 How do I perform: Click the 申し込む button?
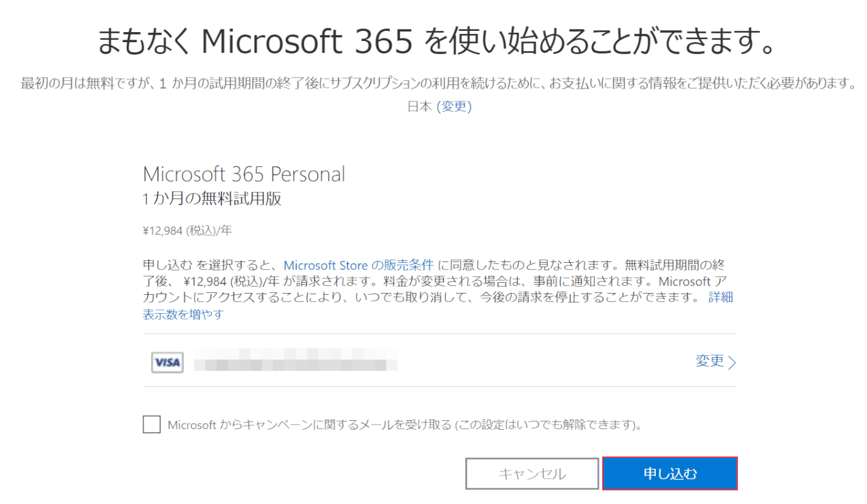coord(670,473)
